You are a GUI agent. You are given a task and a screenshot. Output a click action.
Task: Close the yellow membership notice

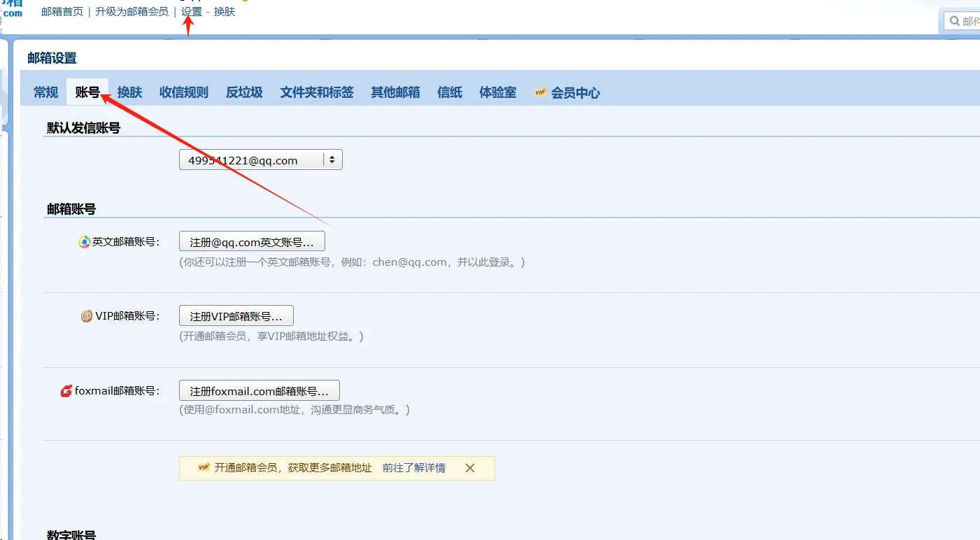point(470,468)
